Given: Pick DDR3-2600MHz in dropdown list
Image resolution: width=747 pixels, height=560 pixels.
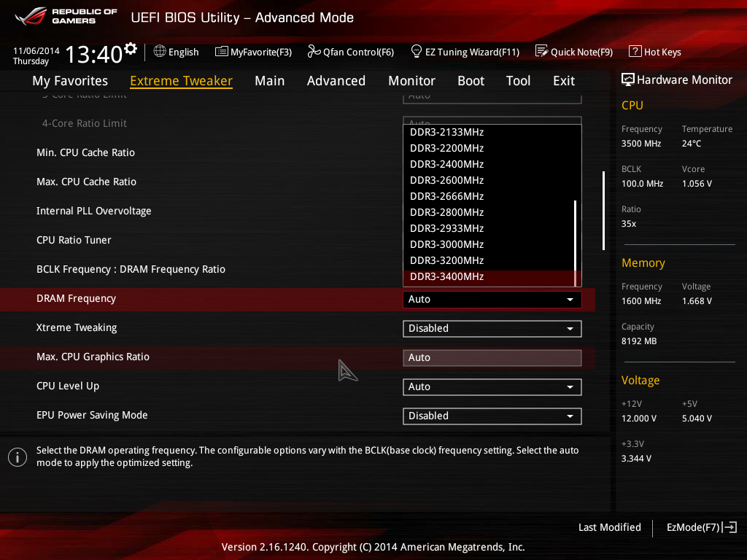Looking at the screenshot, I should click(489, 181).
